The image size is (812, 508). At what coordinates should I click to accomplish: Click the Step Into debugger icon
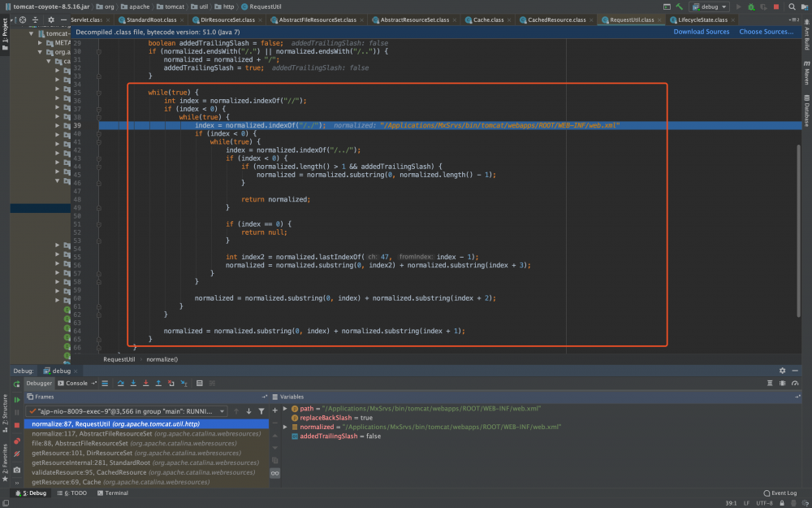point(132,383)
